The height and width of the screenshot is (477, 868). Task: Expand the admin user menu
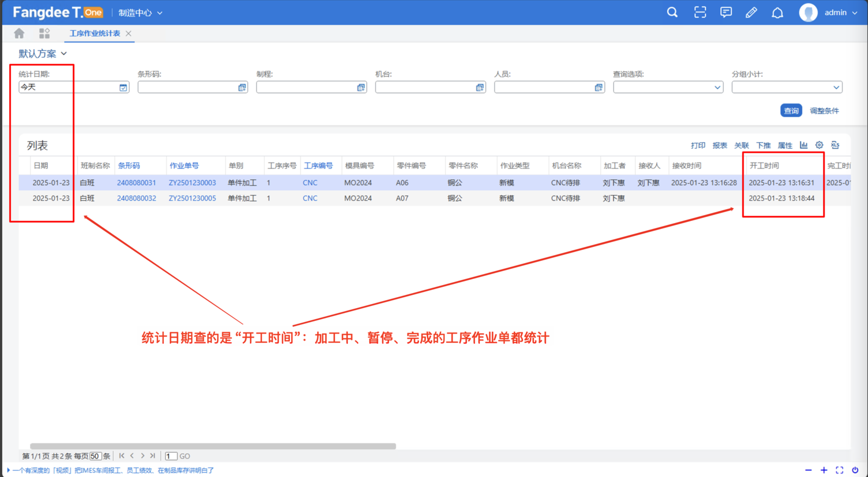[x=841, y=12]
